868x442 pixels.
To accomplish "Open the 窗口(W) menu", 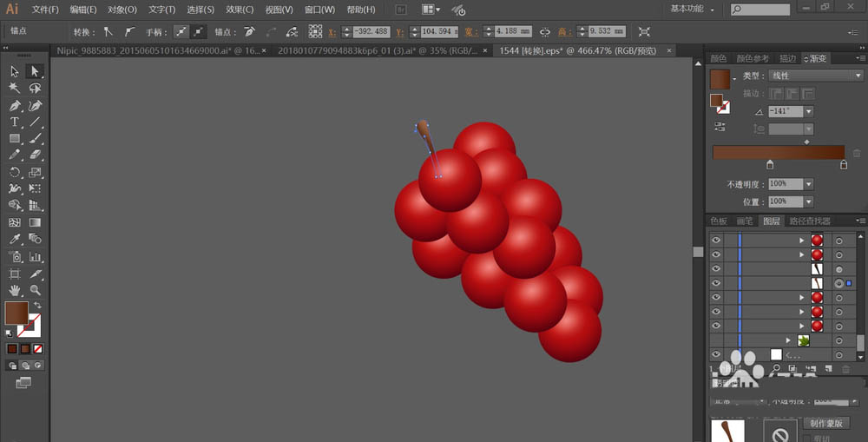I will (320, 10).
